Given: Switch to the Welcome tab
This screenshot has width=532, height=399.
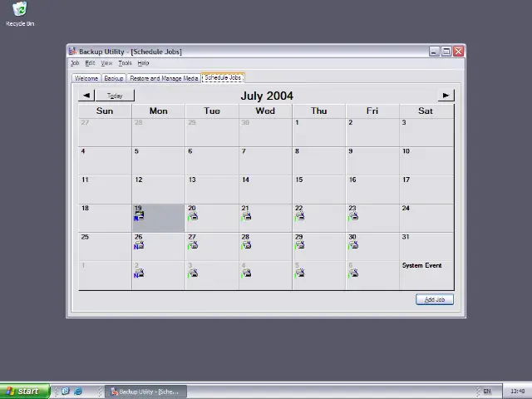Looking at the screenshot, I should pos(86,78).
